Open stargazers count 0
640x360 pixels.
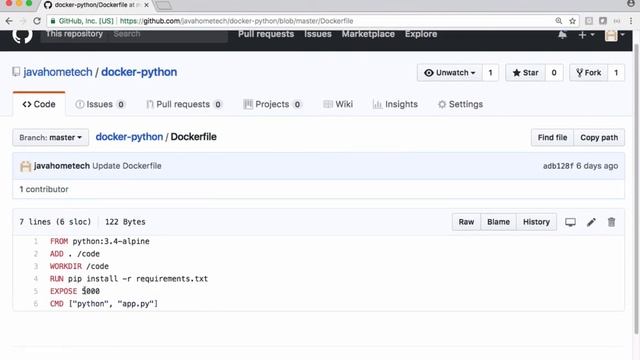[x=554, y=73]
